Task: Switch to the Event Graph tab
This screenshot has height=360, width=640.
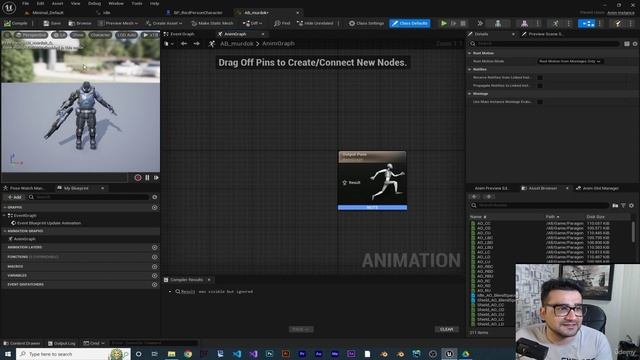Action: click(179, 34)
